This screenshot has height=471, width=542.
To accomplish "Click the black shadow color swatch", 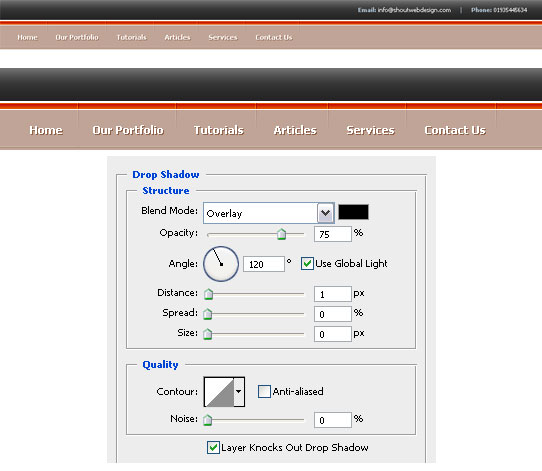I will coord(353,212).
